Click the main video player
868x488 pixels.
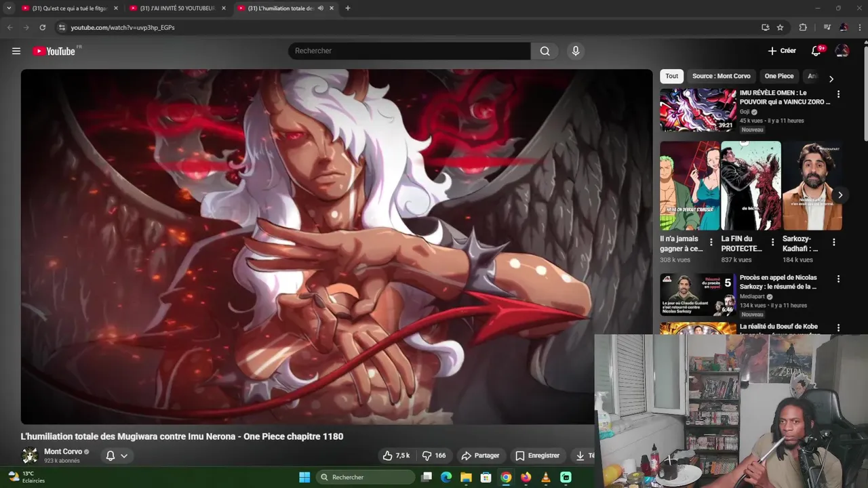point(336,247)
